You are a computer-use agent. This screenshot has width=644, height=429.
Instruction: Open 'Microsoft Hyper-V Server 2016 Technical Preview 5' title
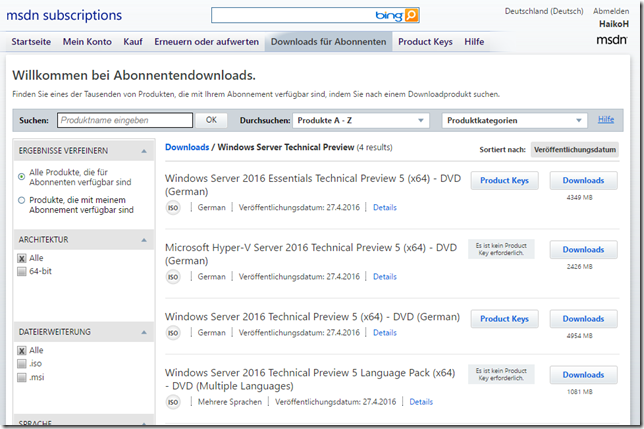pos(311,255)
